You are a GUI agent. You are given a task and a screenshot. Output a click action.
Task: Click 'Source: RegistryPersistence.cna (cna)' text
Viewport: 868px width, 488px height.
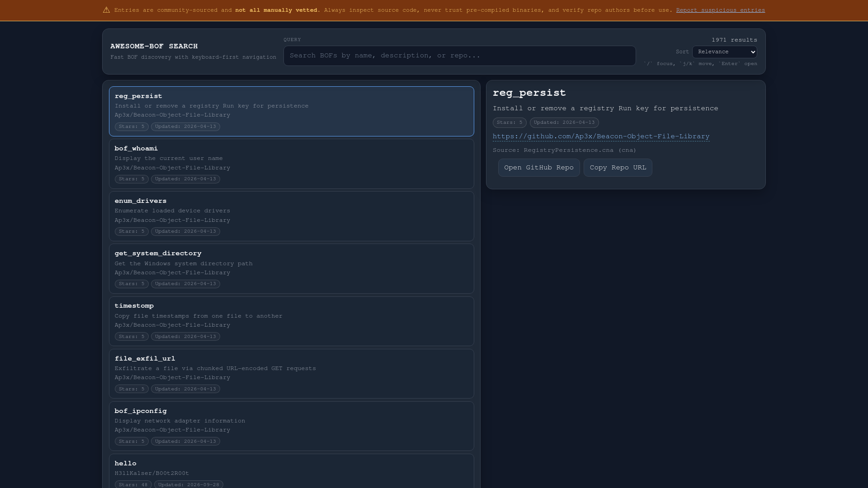tap(564, 150)
